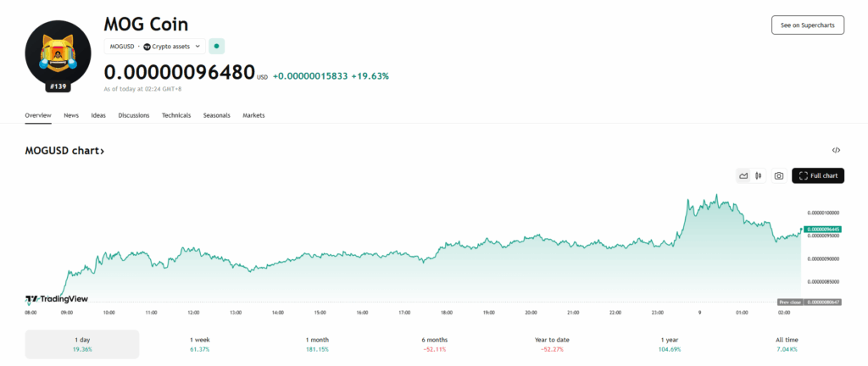This screenshot has width=868, height=366.
Task: Pick the 1 year range
Action: (670, 345)
